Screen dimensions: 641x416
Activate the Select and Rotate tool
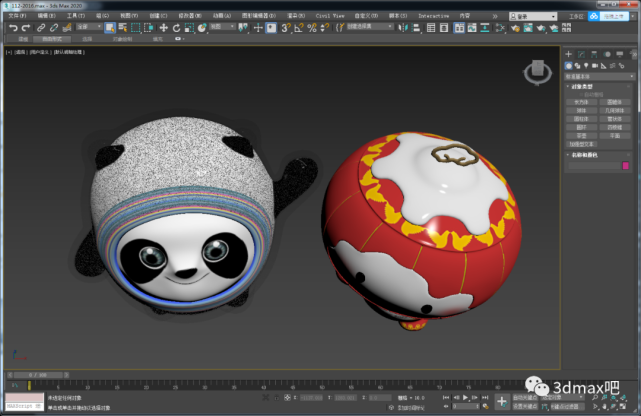[x=176, y=28]
